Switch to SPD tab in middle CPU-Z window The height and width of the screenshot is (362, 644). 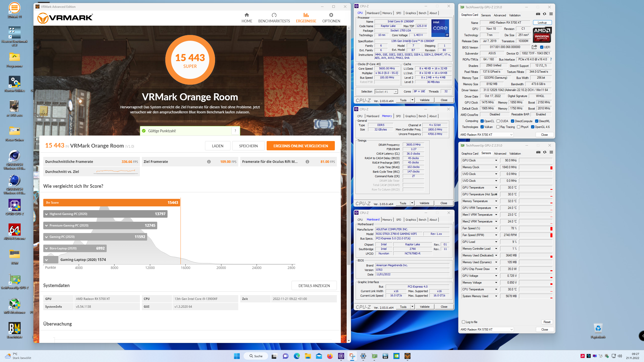coord(398,116)
